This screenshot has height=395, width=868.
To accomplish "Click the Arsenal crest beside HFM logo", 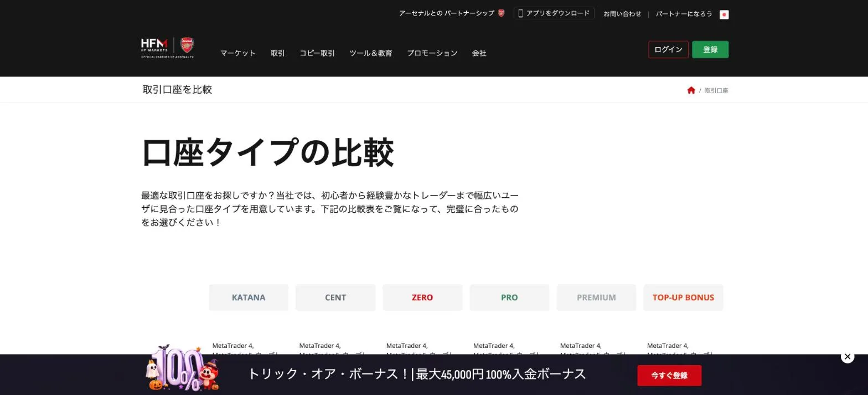I will [x=187, y=45].
